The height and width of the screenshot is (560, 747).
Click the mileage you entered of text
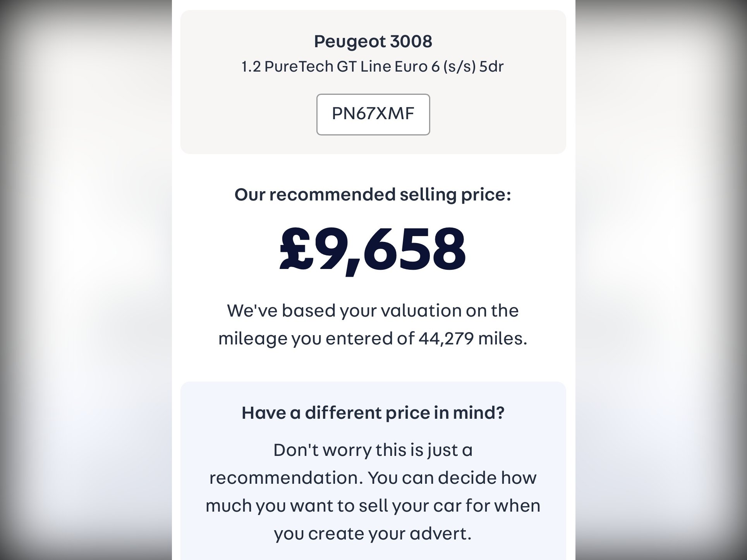coord(316,338)
